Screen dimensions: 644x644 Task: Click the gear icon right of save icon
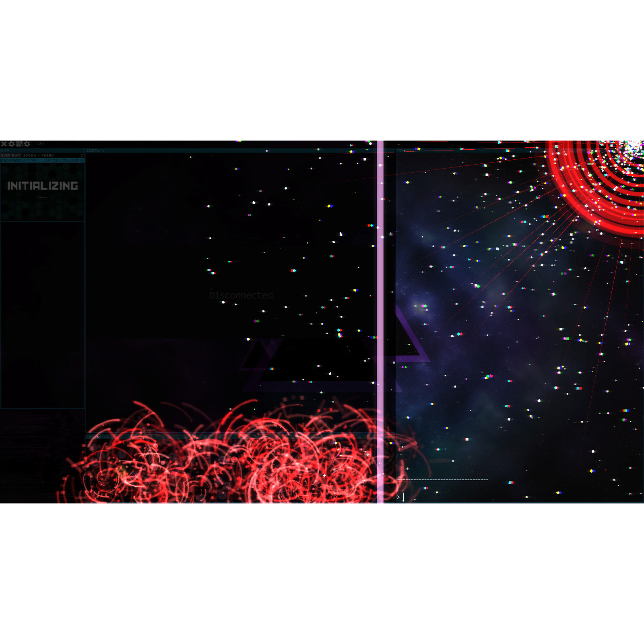(27, 144)
